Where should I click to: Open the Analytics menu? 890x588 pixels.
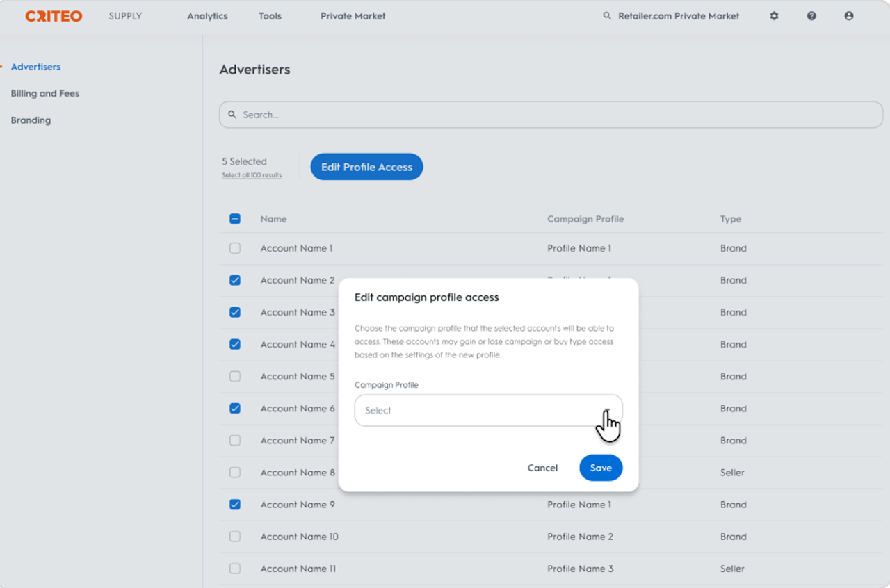[207, 16]
